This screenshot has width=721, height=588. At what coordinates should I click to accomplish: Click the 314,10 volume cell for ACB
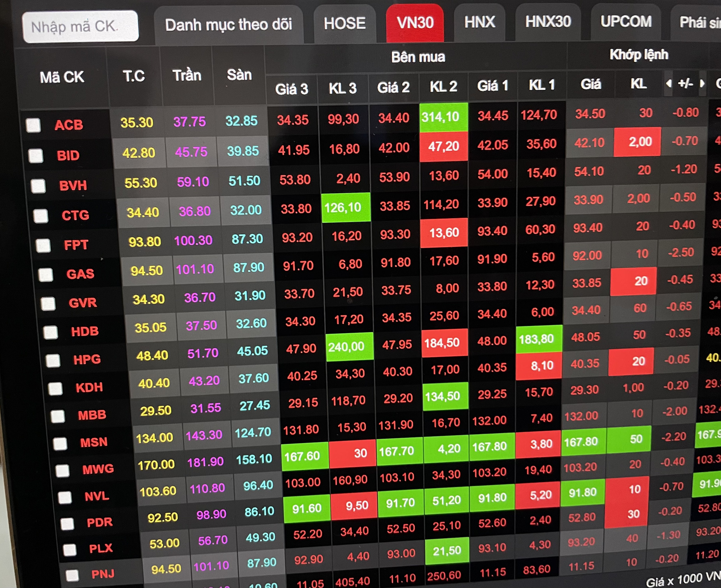click(444, 117)
